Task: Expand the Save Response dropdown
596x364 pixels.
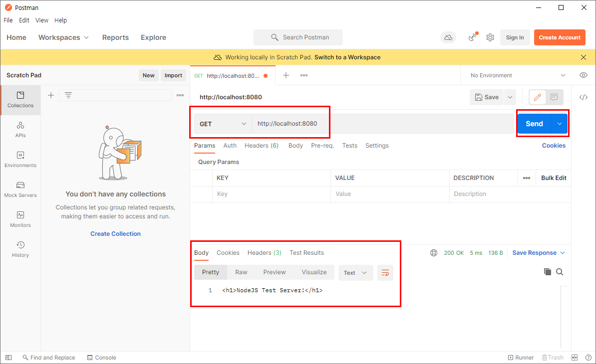Action: click(x=539, y=253)
